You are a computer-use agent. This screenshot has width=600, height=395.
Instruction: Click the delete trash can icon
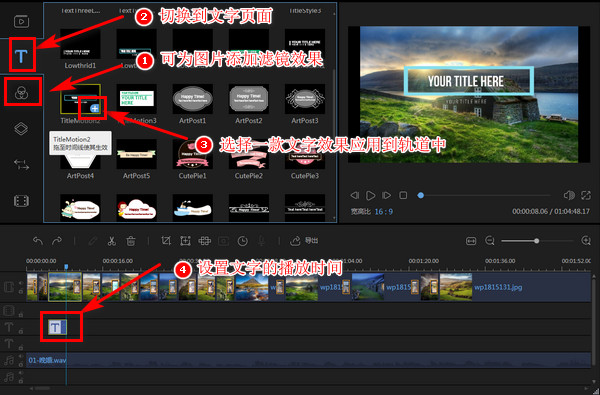[x=131, y=241]
